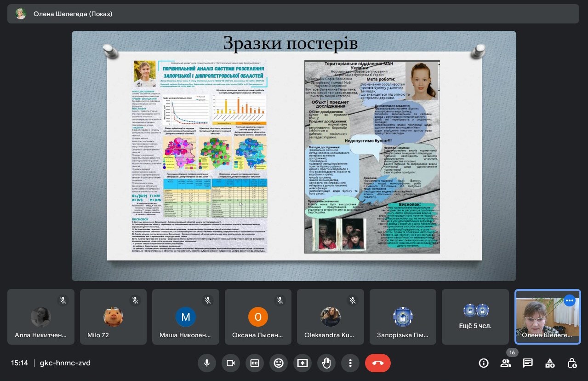
Task: Expand the 'Ещё 5 чел.' participants tile
Action: (x=475, y=317)
